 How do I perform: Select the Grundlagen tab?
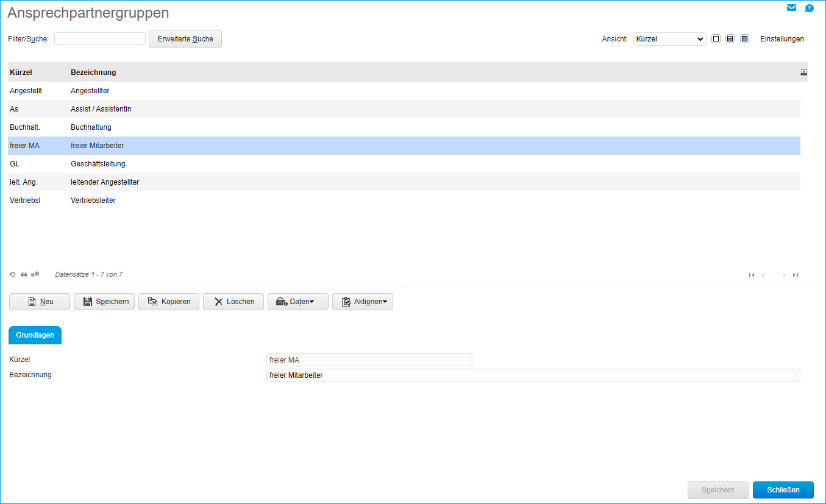35,335
